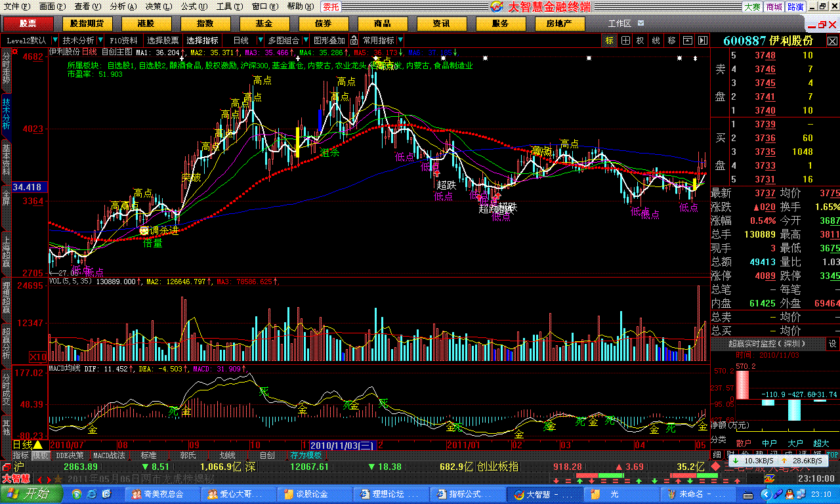
Task: Switch to the 基金 category tab
Action: (x=264, y=24)
